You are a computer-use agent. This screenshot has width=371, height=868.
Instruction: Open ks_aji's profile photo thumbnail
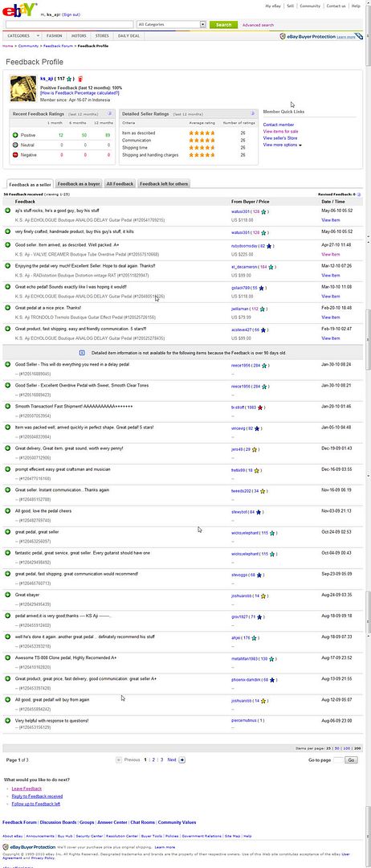(22, 88)
